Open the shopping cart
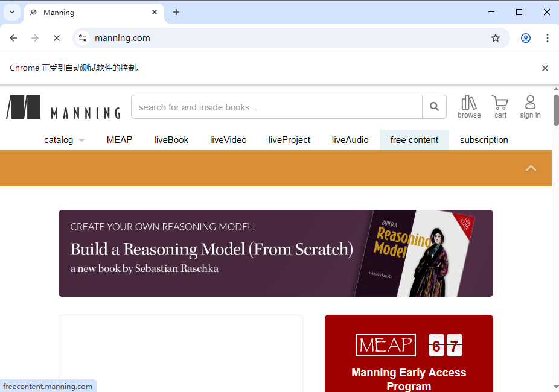The height and width of the screenshot is (392, 559). 500,107
